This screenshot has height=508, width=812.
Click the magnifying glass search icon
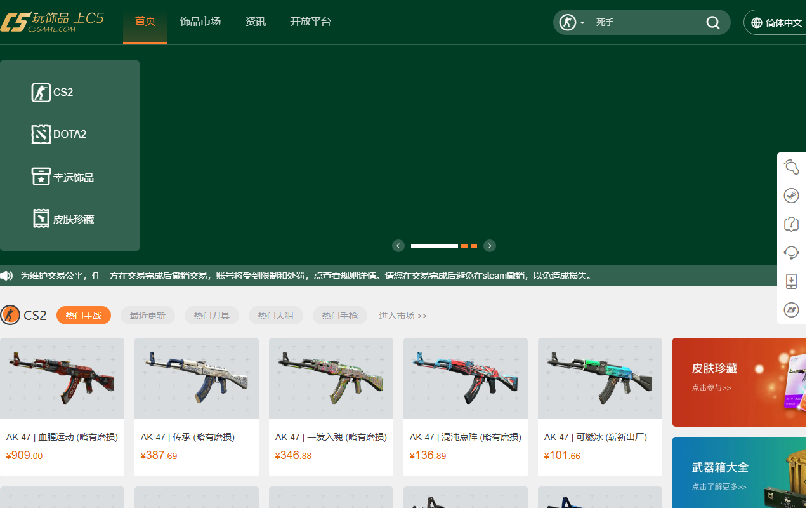tap(713, 23)
